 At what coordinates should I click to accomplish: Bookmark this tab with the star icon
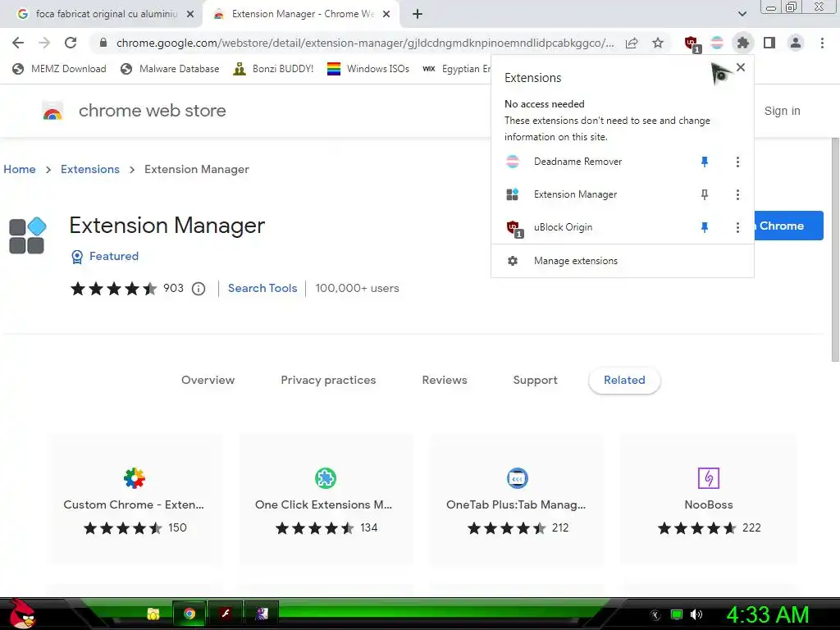[658, 43]
